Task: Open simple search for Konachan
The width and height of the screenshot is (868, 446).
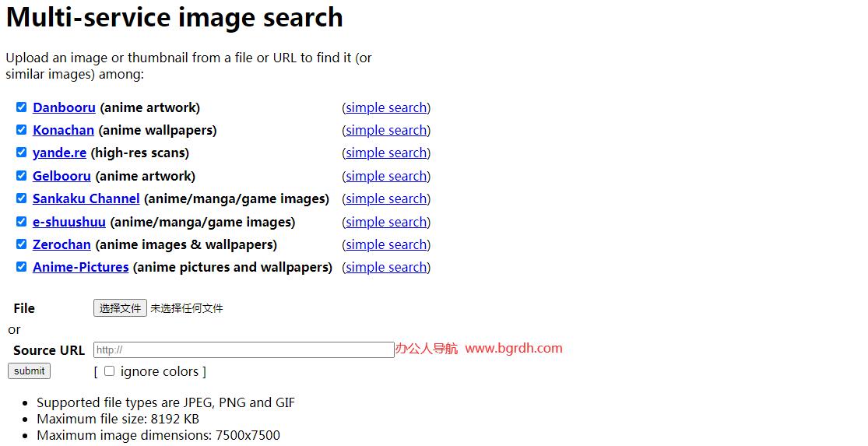Action: click(386, 130)
